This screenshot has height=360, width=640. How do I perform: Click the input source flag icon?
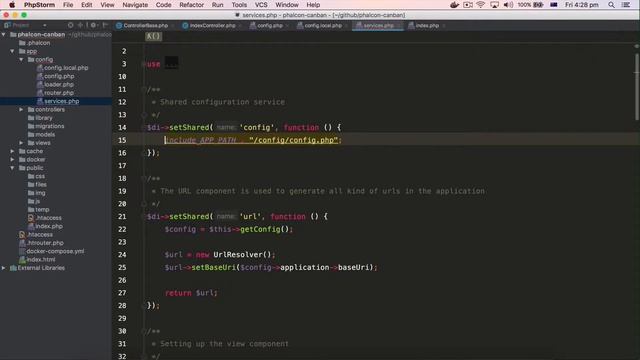554,5
